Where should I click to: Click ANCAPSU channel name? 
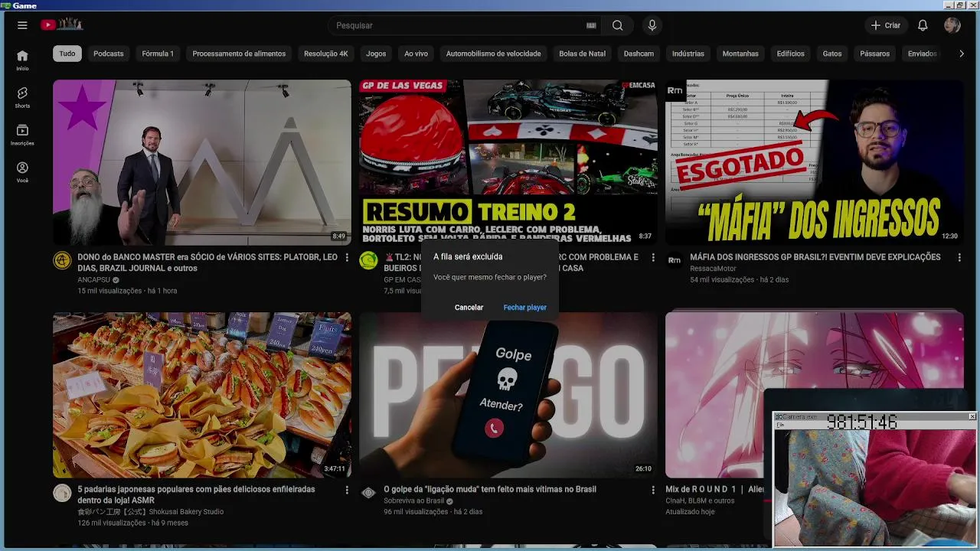pyautogui.click(x=94, y=280)
